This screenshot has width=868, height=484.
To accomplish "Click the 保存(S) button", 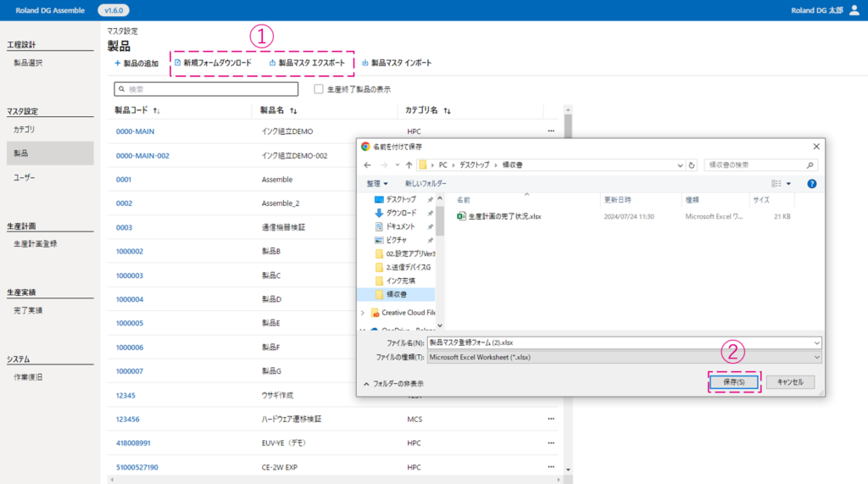I will coord(734,382).
